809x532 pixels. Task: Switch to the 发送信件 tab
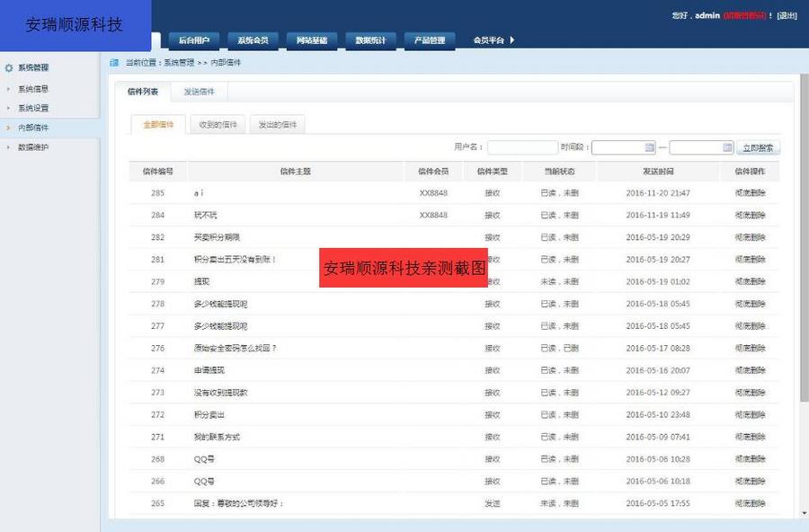coord(199,91)
